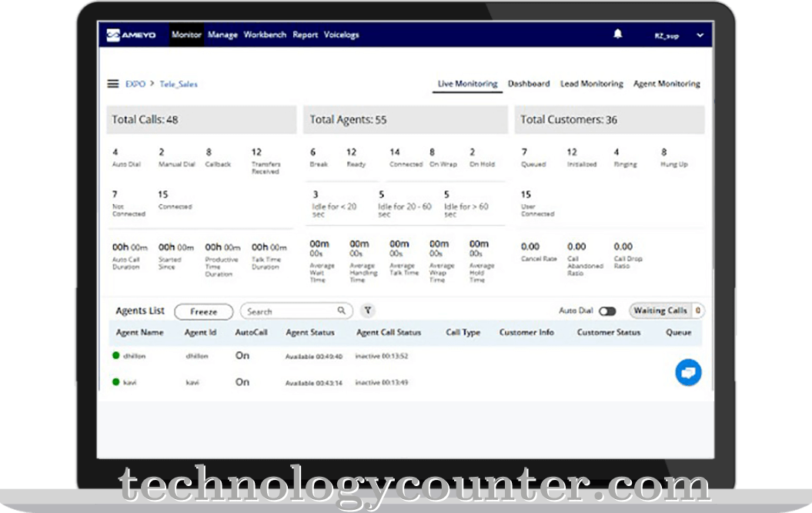
Task: Open the hamburger menu beside EXPO
Action: point(113,83)
